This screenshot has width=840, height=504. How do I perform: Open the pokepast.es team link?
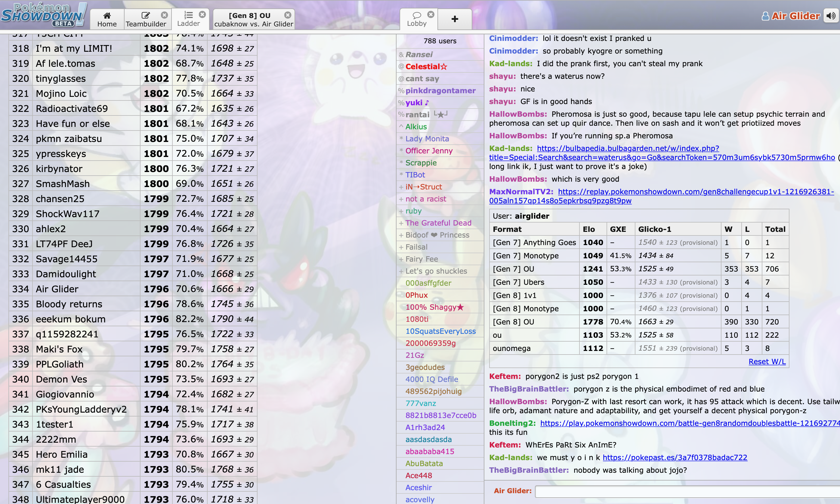(x=675, y=457)
